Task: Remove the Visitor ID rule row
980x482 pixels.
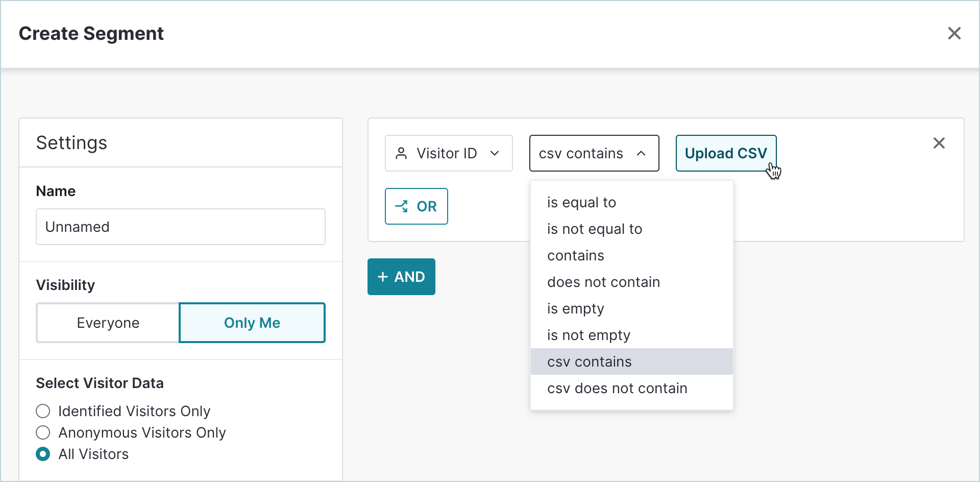Action: [939, 143]
